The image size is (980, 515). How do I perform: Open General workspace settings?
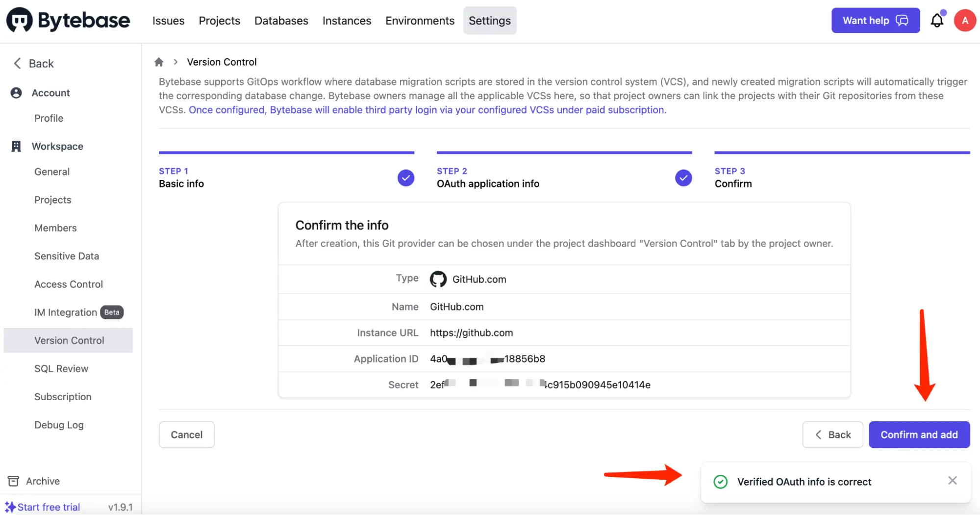pyautogui.click(x=52, y=172)
